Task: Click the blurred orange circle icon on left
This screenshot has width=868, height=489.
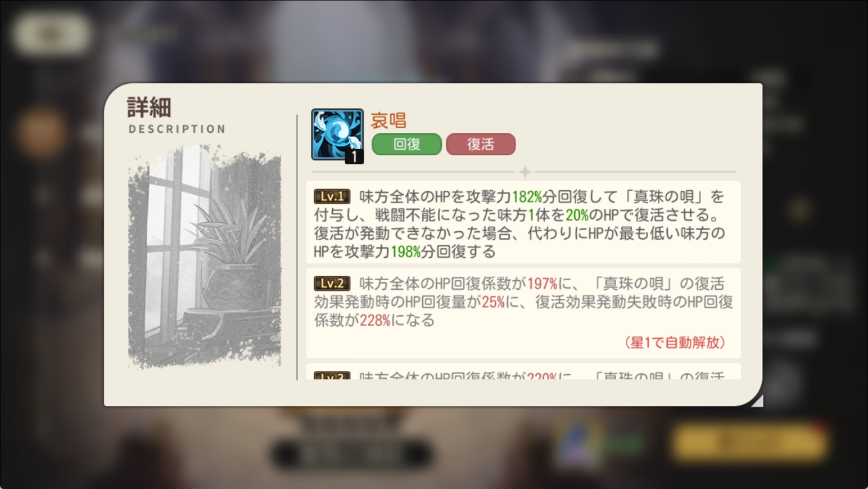Action: 41,133
